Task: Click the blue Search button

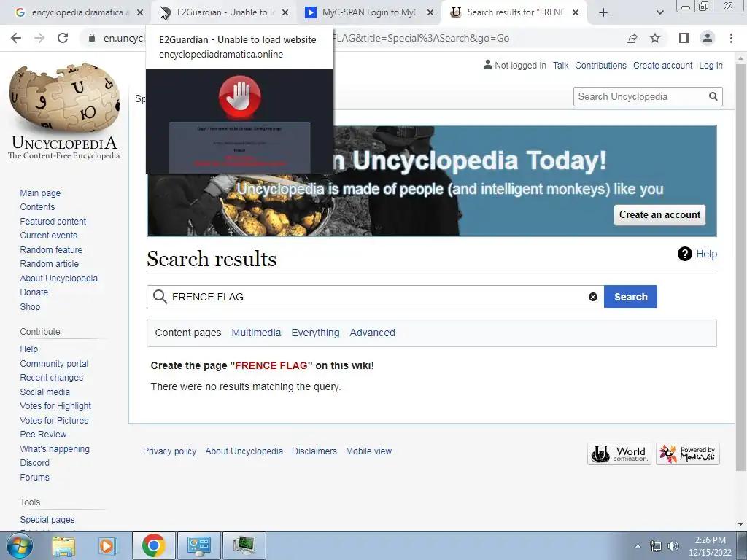Action: pos(630,297)
